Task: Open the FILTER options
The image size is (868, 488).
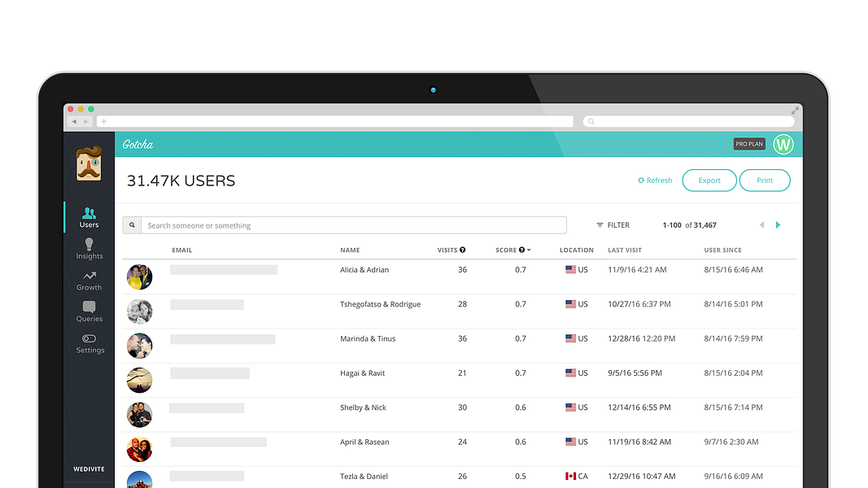Action: coord(613,225)
